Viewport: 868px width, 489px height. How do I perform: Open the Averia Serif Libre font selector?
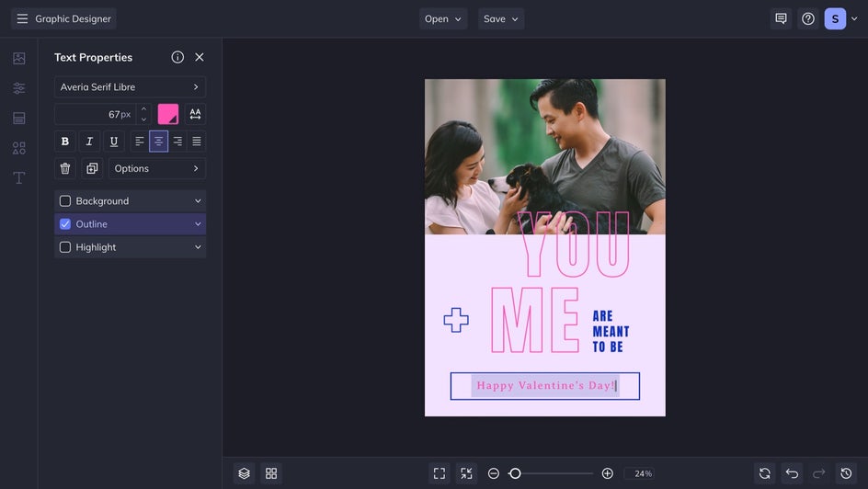(130, 86)
